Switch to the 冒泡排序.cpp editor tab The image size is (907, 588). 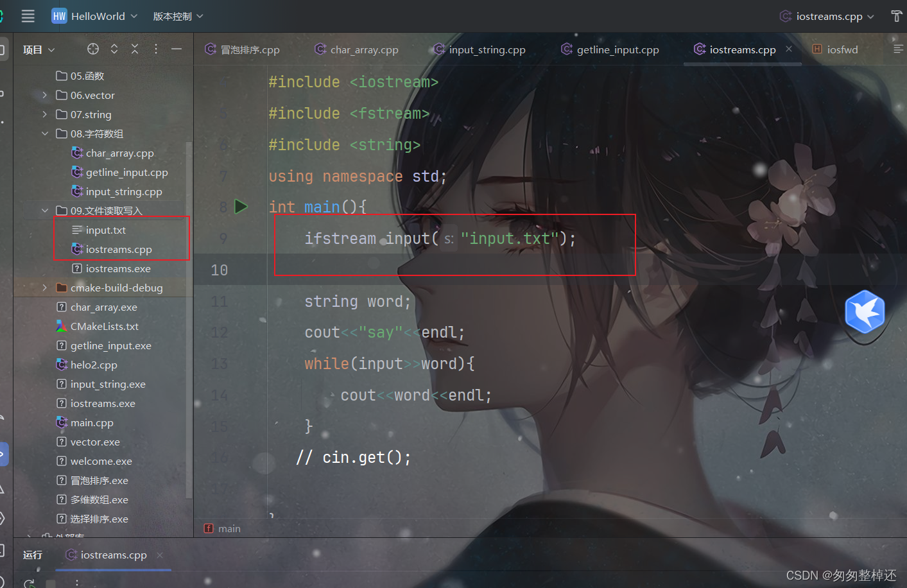point(243,49)
